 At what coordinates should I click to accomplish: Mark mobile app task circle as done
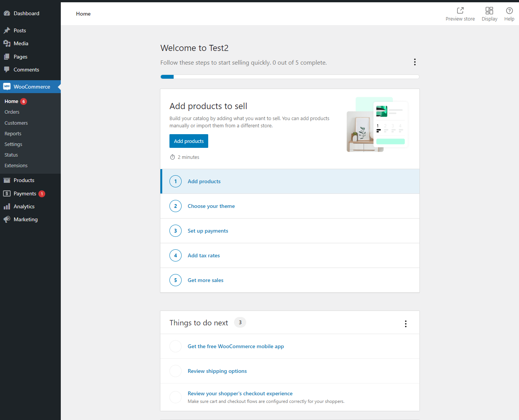[176, 346]
